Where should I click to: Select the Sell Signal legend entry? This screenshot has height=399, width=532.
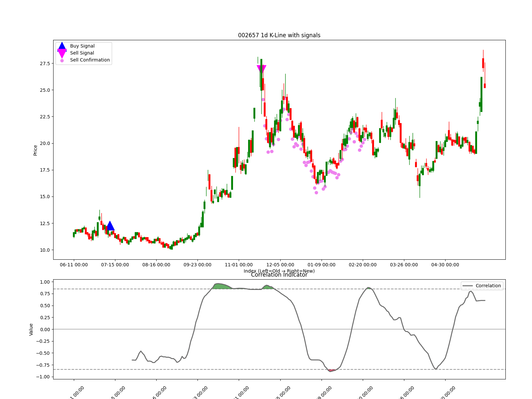click(x=82, y=53)
